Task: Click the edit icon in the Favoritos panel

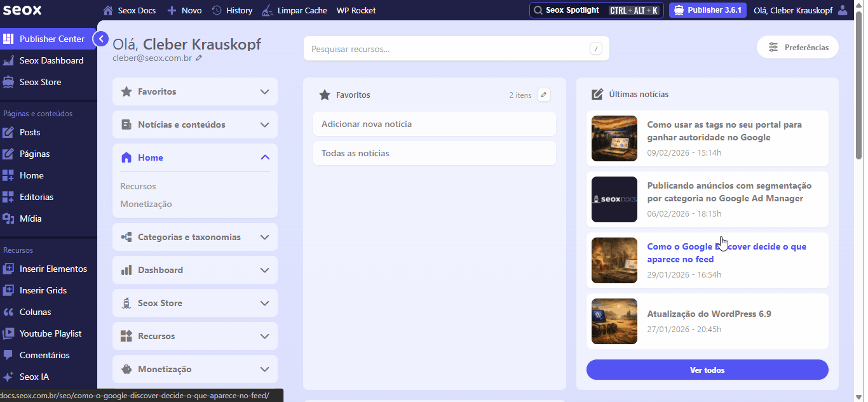Action: (x=543, y=95)
